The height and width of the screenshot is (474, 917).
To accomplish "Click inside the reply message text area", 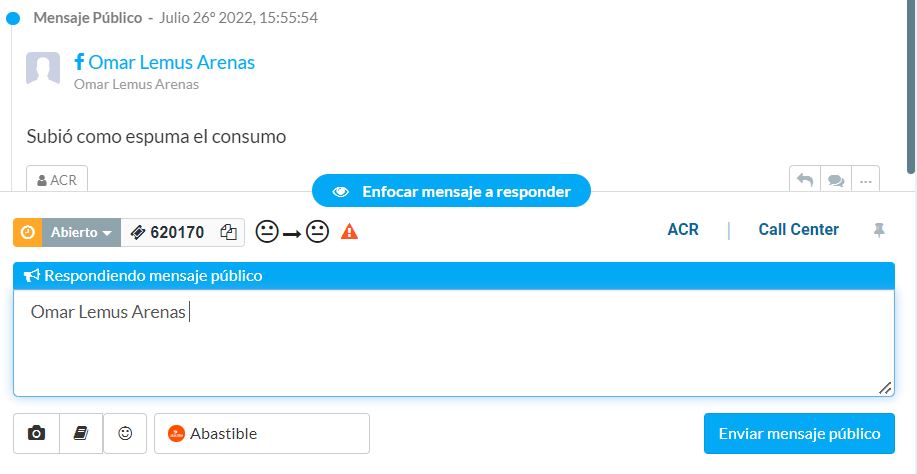I will pos(454,343).
